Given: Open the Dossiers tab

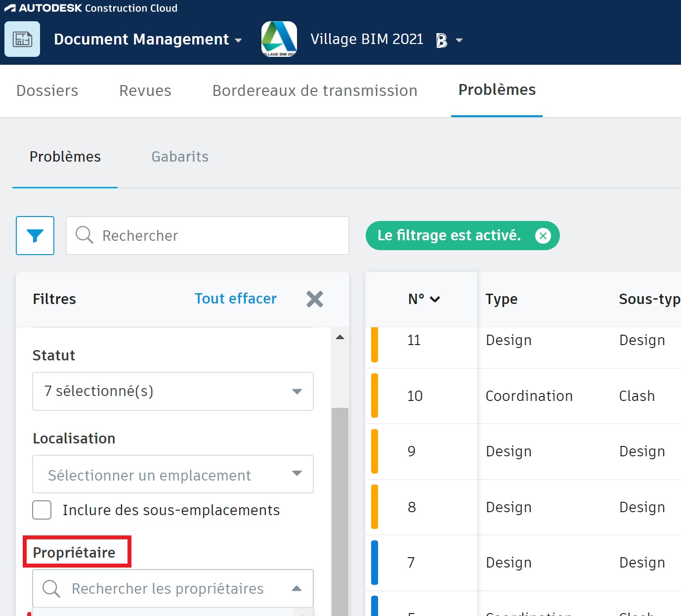Looking at the screenshot, I should [47, 90].
